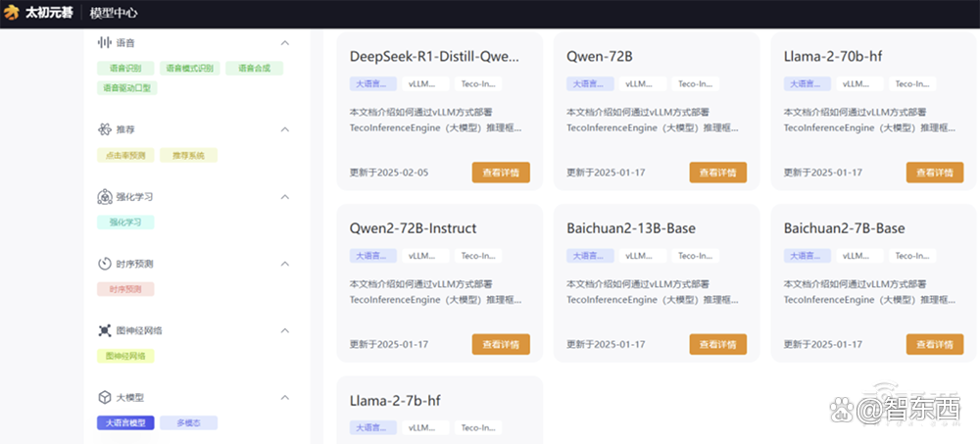
Task: Click update date on Baichuan2-13B-Base card
Action: click(606, 344)
